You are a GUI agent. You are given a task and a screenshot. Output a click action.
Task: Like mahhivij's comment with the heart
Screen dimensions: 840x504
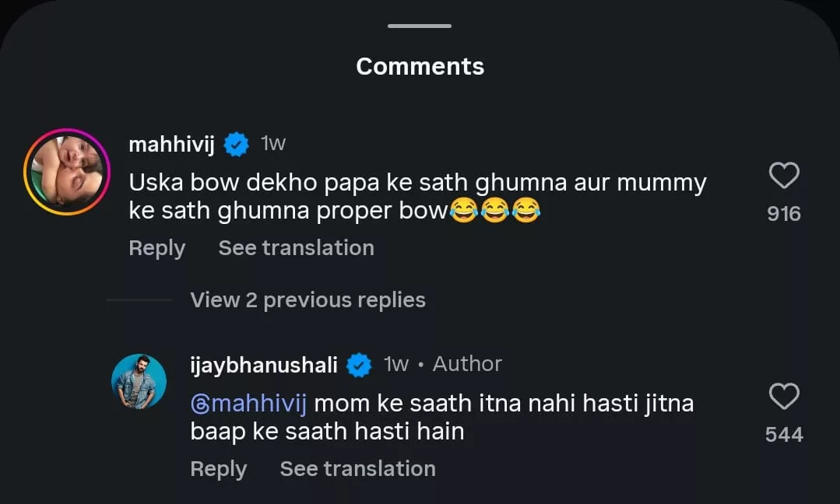coord(783,177)
